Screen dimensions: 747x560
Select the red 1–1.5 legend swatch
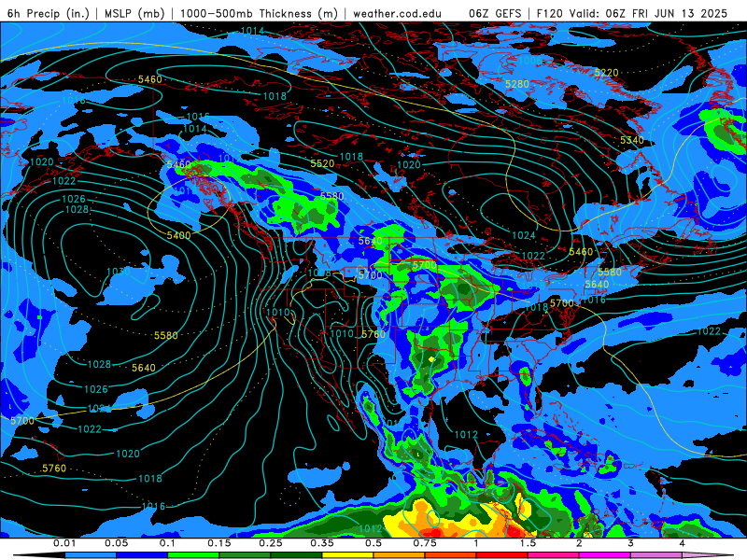point(502,555)
